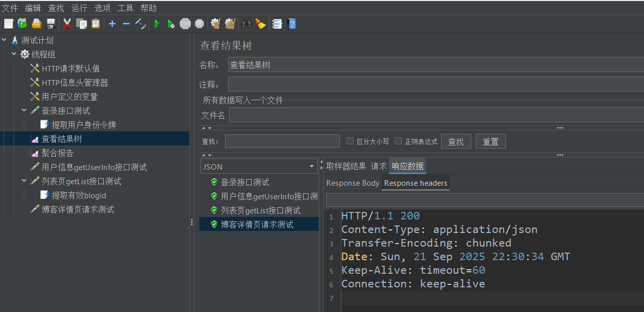Click the 查找 search text field
The height and width of the screenshot is (312, 644).
282,141
